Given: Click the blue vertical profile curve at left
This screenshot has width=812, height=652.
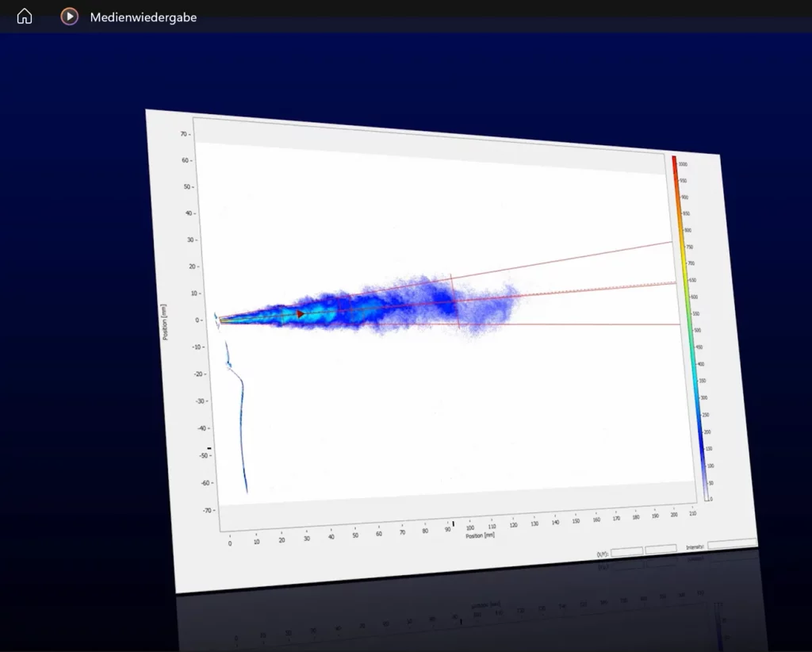Looking at the screenshot, I should pos(240,428).
